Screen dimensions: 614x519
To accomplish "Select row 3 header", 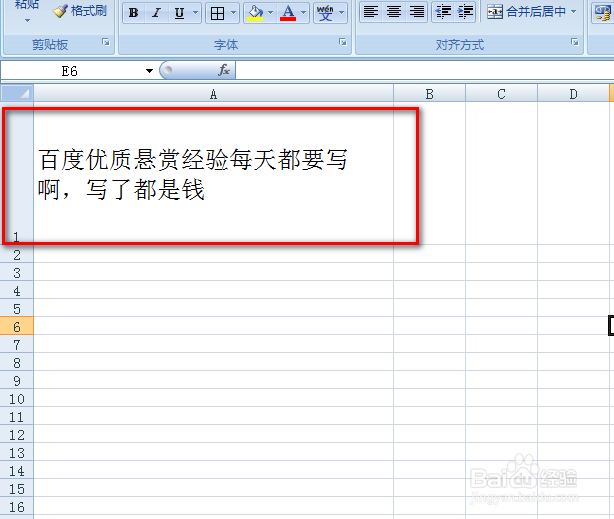I will 16,273.
